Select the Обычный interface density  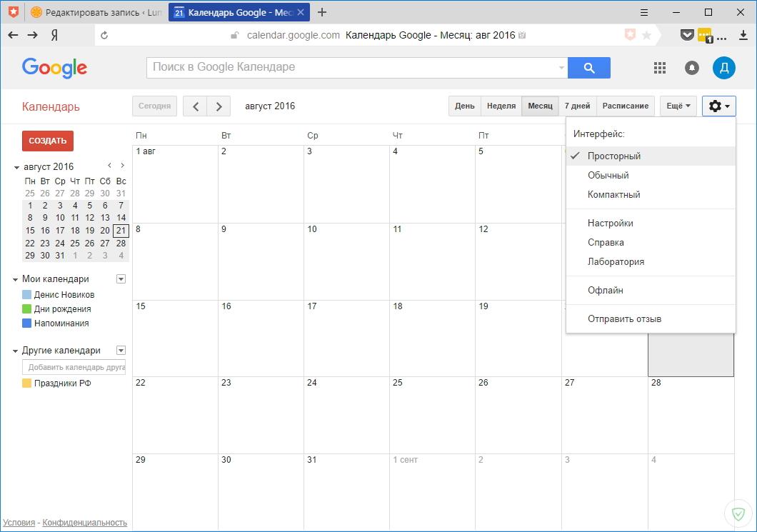(x=651, y=175)
